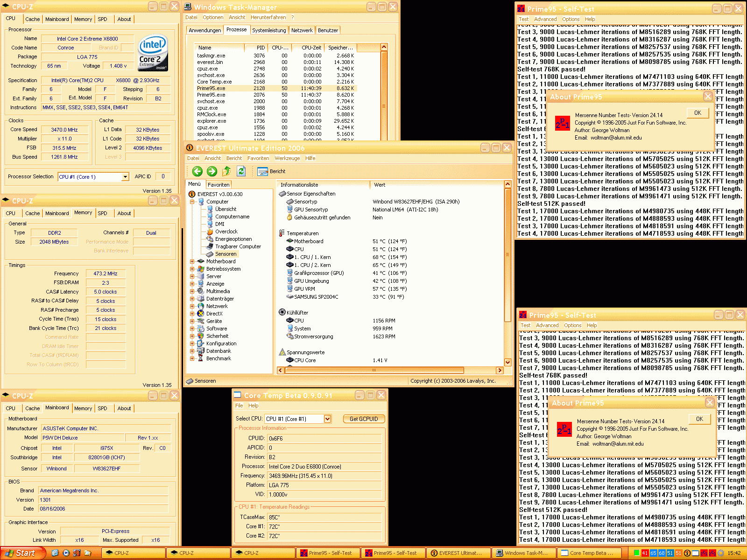Click the Multimedia speaker icon in EVEREST tree
Image resolution: width=747 pixels, height=560 pixels.
[201, 291]
